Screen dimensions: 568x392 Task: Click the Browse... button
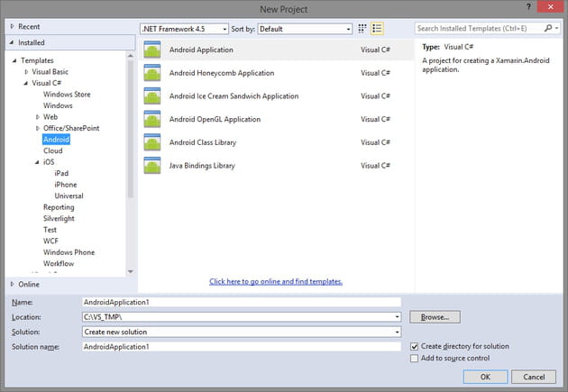click(x=435, y=317)
